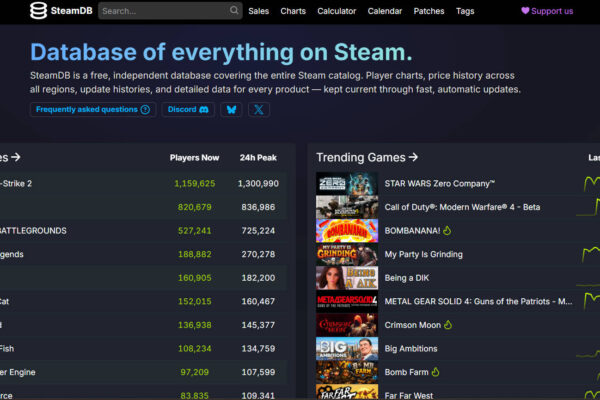This screenshot has width=600, height=400.
Task: Go to the Calculator page
Action: 337,11
